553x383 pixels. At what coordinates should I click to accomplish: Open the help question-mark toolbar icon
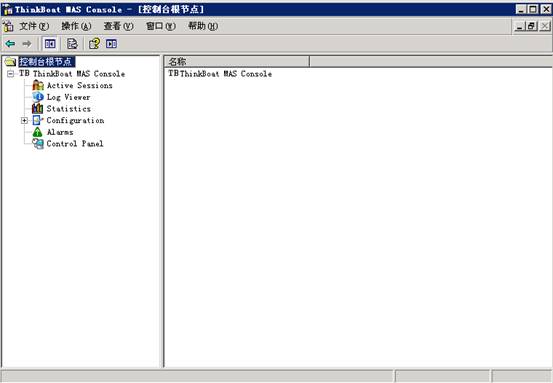(95, 44)
